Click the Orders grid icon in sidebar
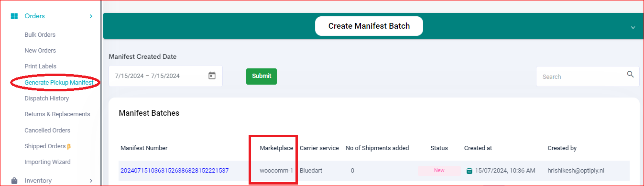Viewport: 644px width, 186px height. pyautogui.click(x=14, y=16)
